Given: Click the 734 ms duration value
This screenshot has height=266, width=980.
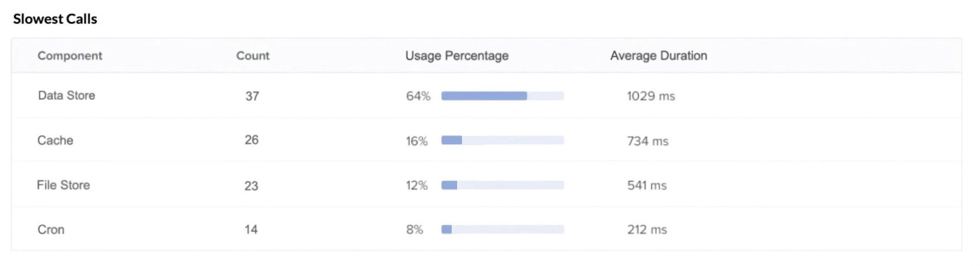Looking at the screenshot, I should 647,141.
